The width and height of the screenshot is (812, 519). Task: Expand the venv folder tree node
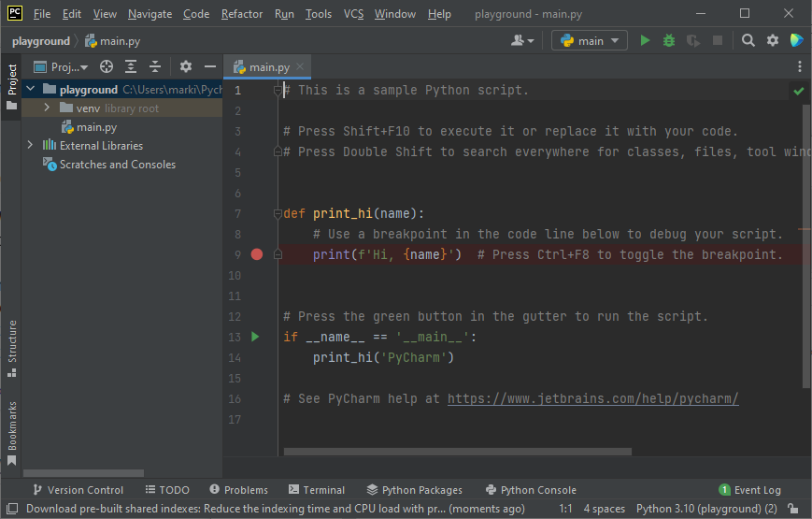click(x=48, y=108)
